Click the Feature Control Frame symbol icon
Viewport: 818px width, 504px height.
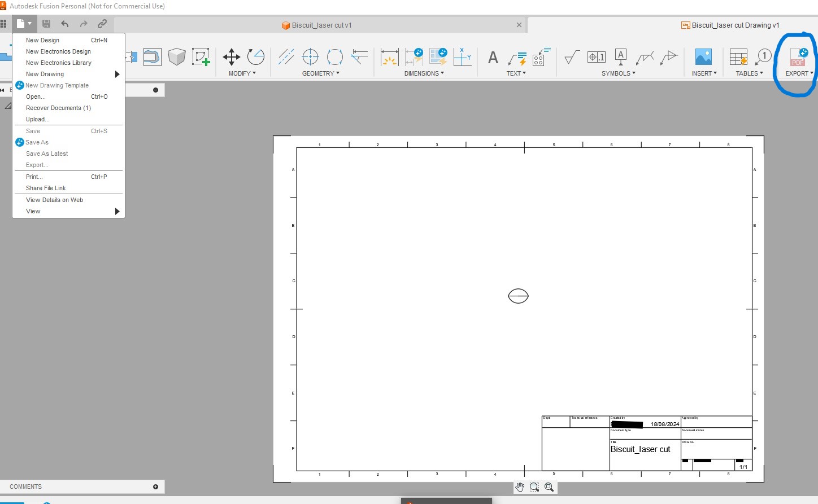click(596, 56)
